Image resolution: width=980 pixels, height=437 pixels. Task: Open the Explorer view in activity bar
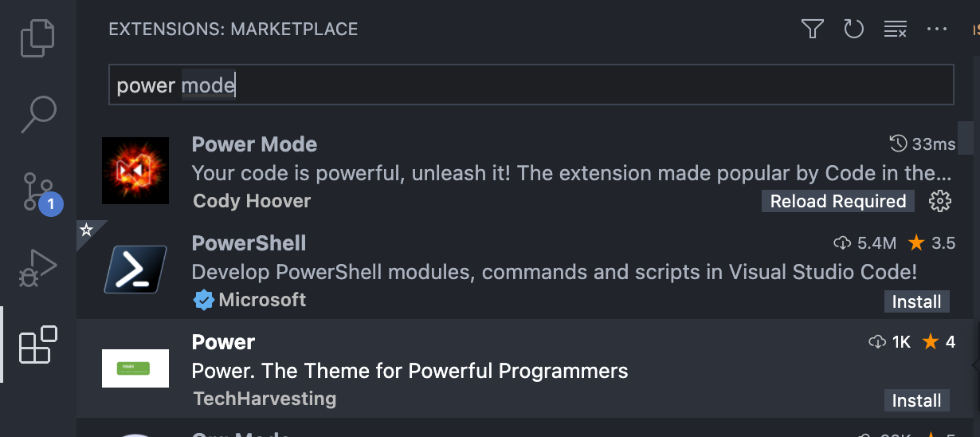tap(37, 37)
